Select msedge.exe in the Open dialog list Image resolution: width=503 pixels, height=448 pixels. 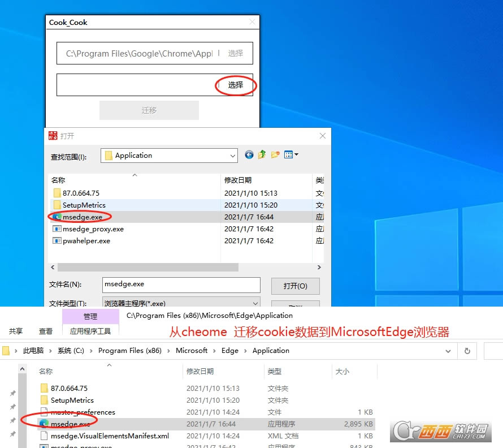click(83, 217)
